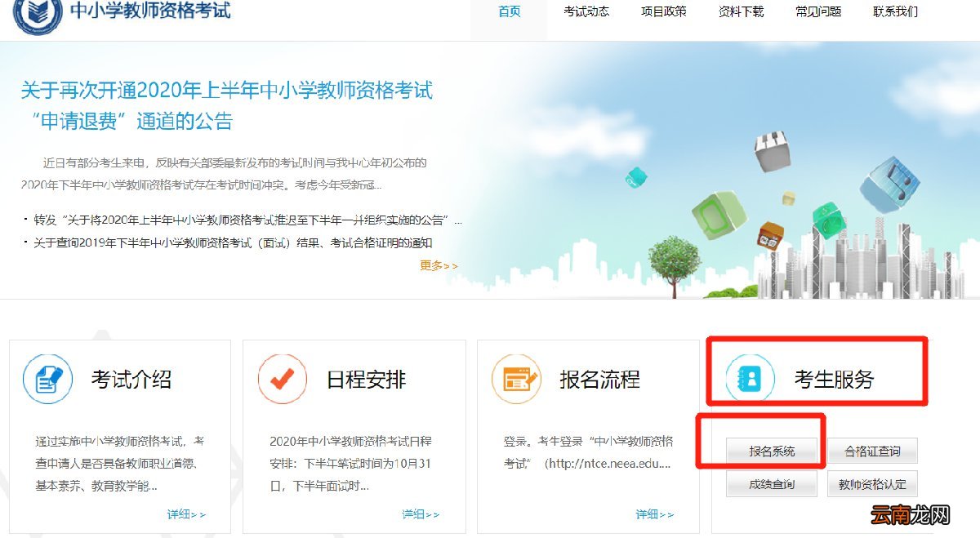980x538 pixels.
Task: Open the 报名系统 registration system
Action: [x=772, y=450]
